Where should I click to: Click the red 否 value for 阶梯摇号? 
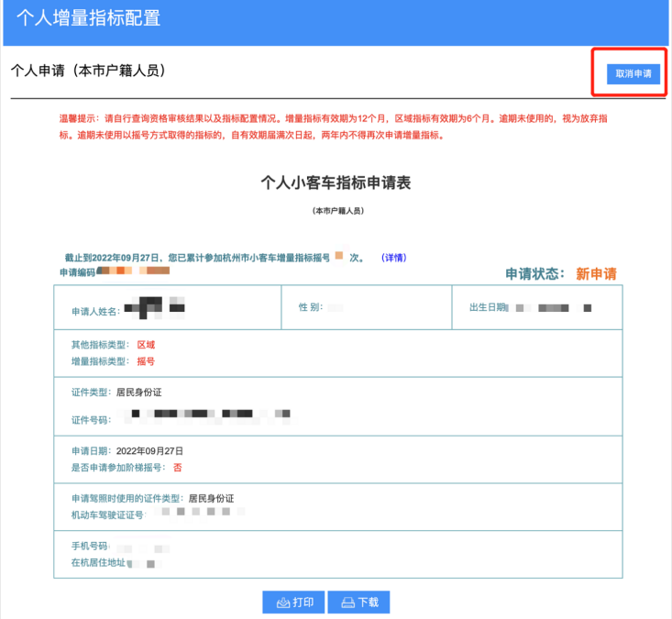pos(178,468)
